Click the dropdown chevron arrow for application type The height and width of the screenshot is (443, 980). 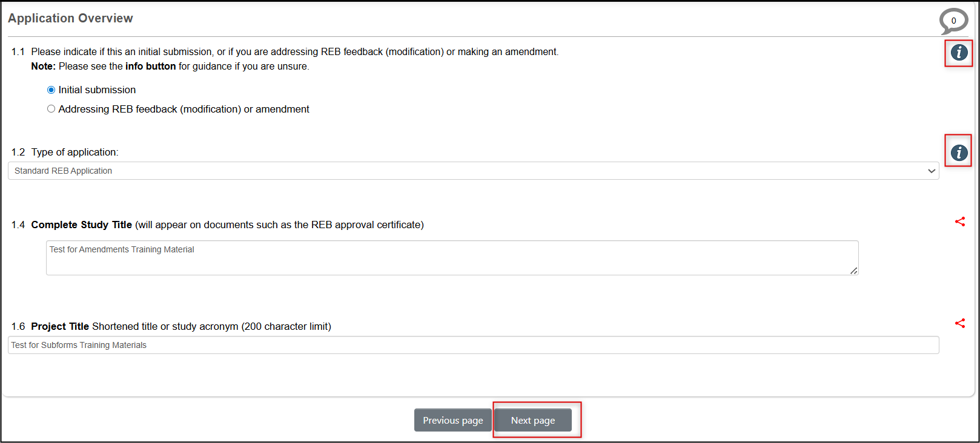point(932,171)
